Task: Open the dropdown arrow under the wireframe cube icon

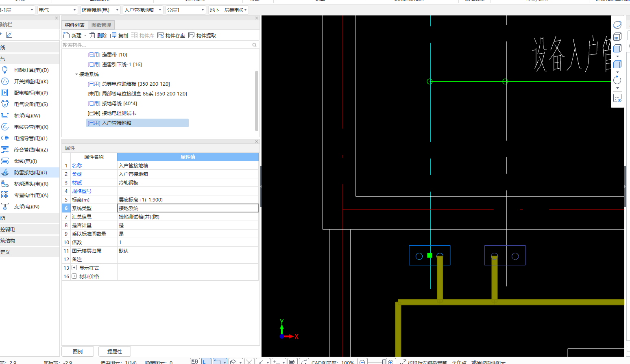Action: click(x=617, y=56)
